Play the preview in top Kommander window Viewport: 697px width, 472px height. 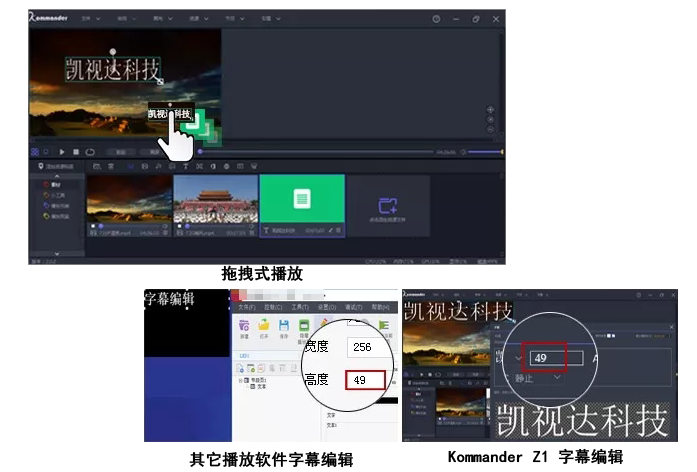pos(62,152)
